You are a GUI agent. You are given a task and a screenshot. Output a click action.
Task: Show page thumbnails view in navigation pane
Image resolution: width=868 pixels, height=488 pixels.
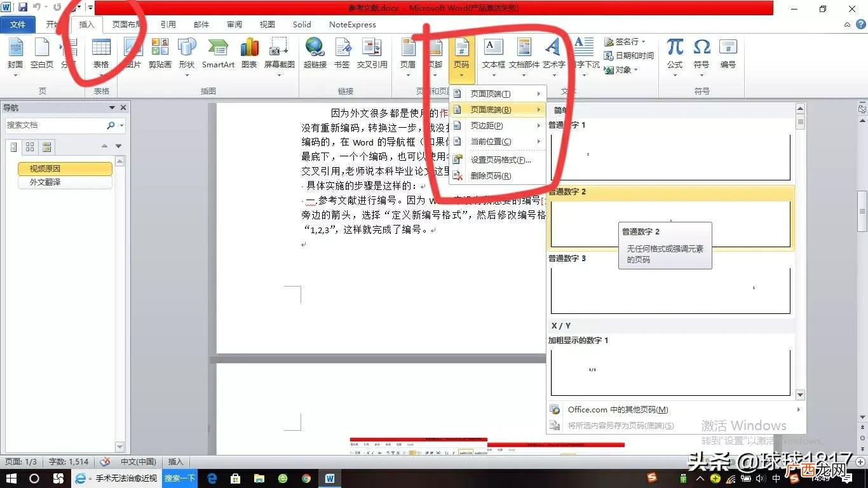pos(30,147)
